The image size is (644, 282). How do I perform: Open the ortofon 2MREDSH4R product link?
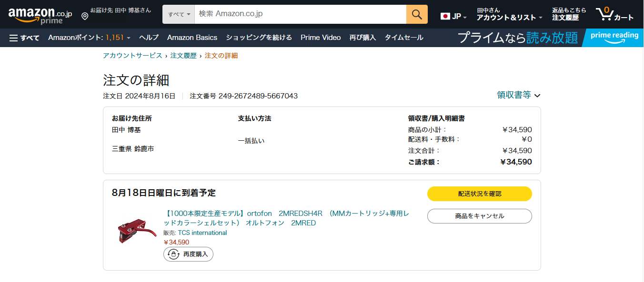coord(287,218)
